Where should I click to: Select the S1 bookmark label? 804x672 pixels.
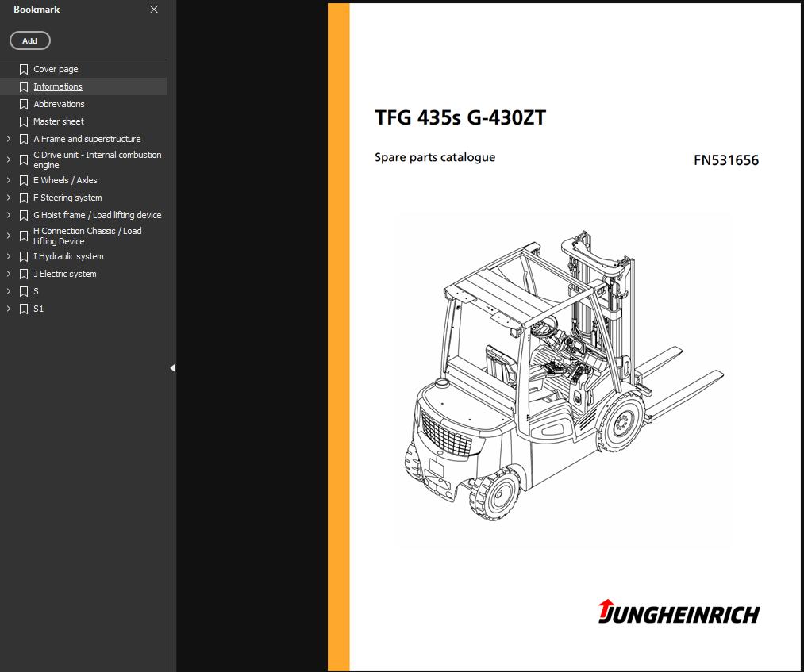pos(38,309)
